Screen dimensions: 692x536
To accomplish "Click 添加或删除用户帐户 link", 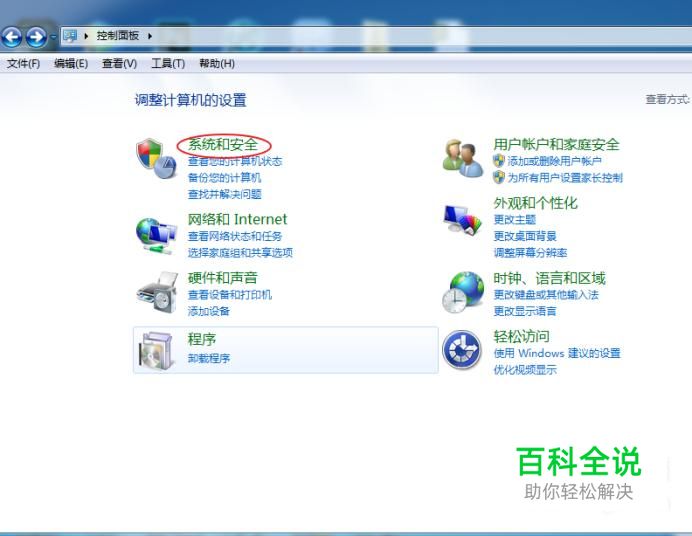I will click(554, 161).
